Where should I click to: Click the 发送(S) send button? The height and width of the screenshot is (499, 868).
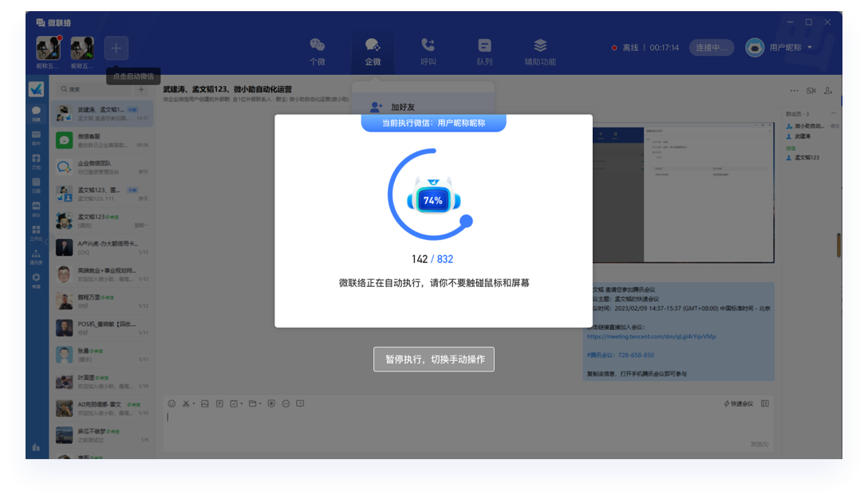[x=759, y=444]
